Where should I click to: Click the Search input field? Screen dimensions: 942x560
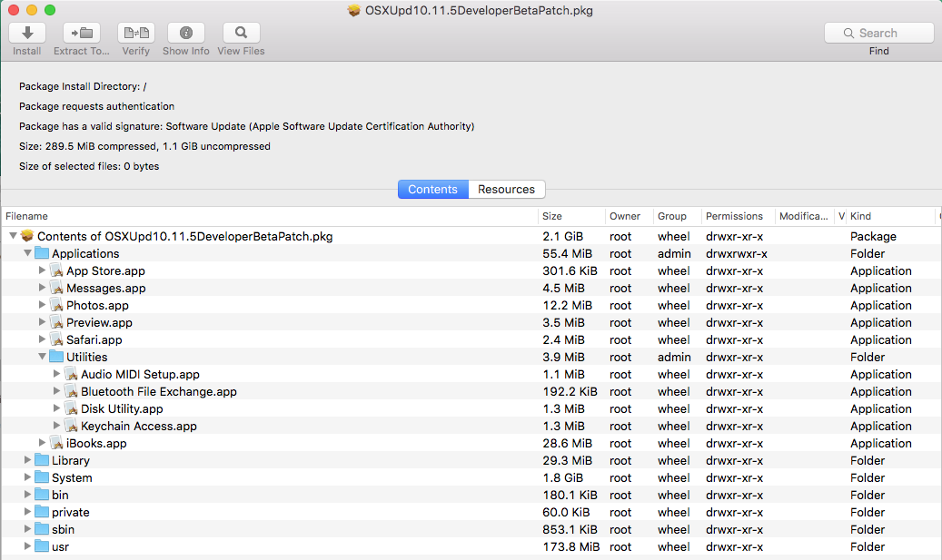[x=879, y=33]
